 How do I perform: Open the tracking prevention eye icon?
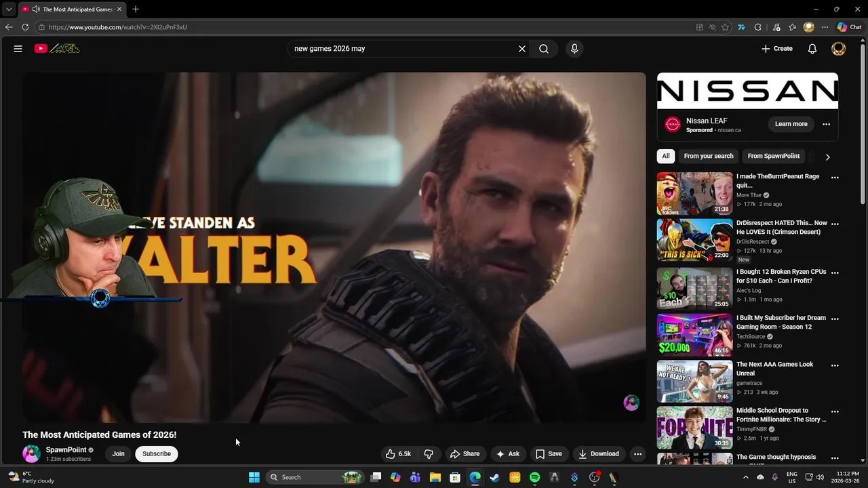712,27
